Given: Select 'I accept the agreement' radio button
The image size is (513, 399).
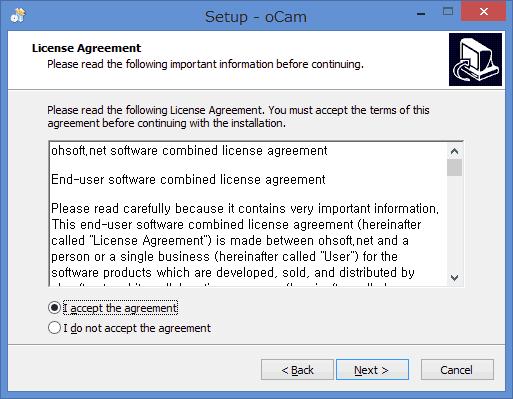Looking at the screenshot, I should [54, 308].
